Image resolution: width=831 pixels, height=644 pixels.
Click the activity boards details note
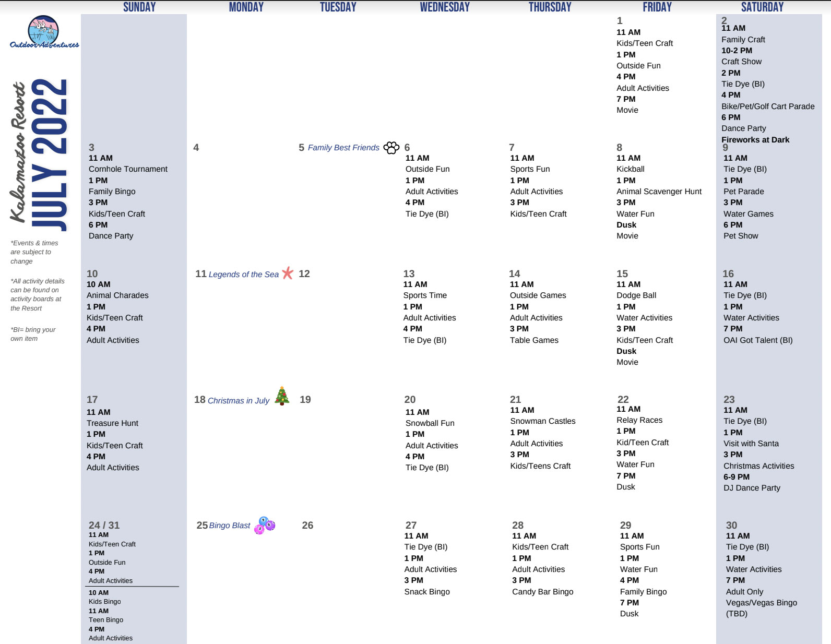37,295
